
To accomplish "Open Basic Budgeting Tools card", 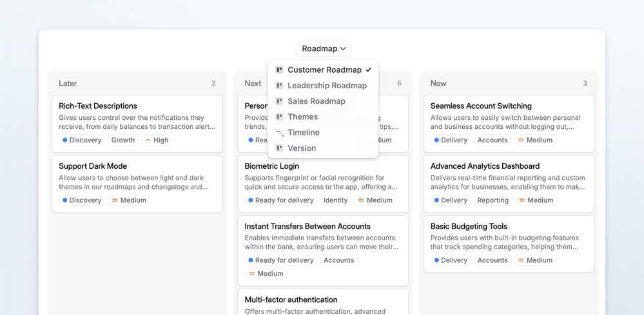I will [x=509, y=244].
